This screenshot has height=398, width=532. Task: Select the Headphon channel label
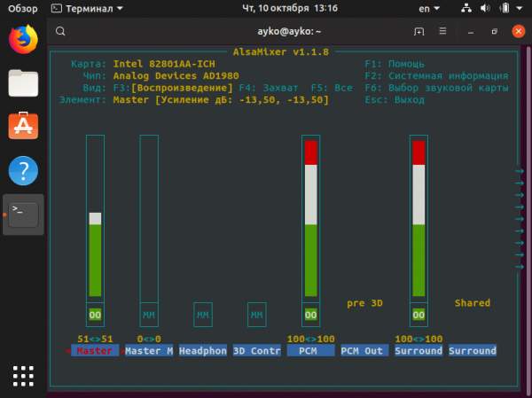[x=203, y=350]
